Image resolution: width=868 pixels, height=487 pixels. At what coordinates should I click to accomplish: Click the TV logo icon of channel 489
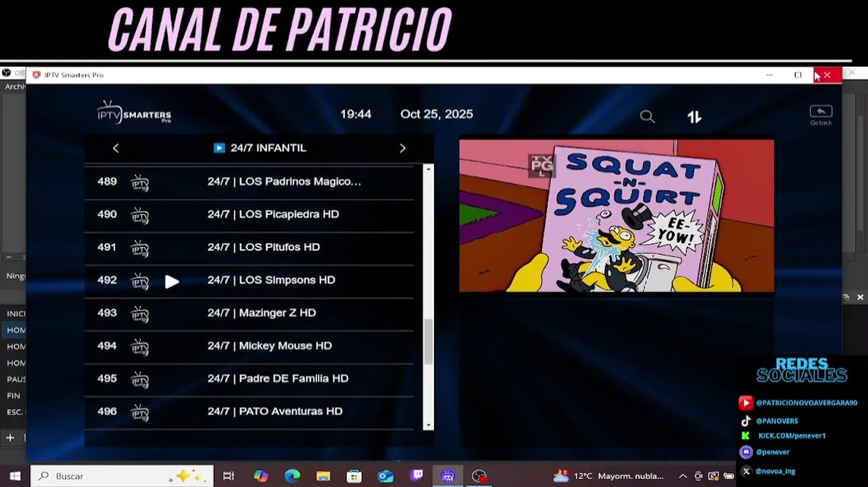(x=140, y=183)
